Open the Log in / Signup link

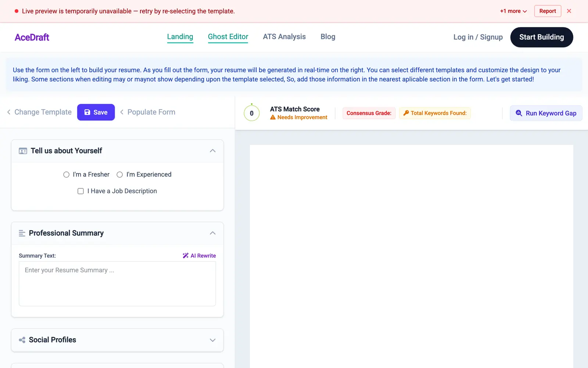click(x=478, y=37)
